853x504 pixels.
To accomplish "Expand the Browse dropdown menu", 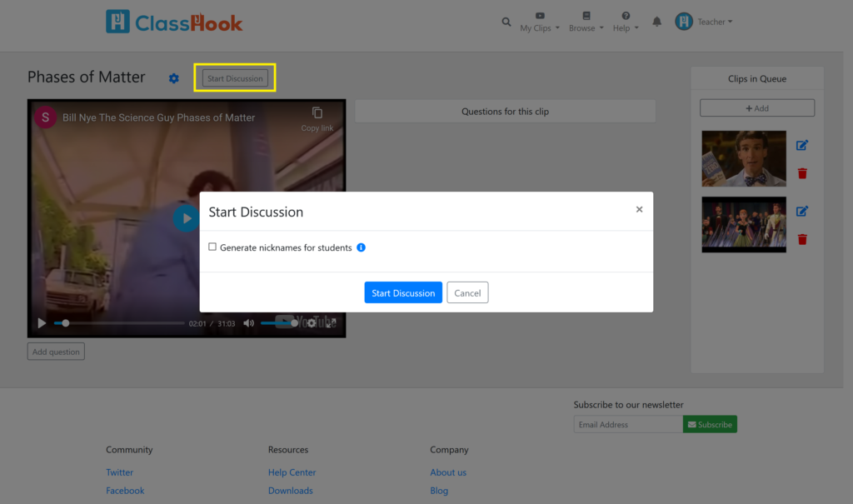I will pyautogui.click(x=586, y=22).
